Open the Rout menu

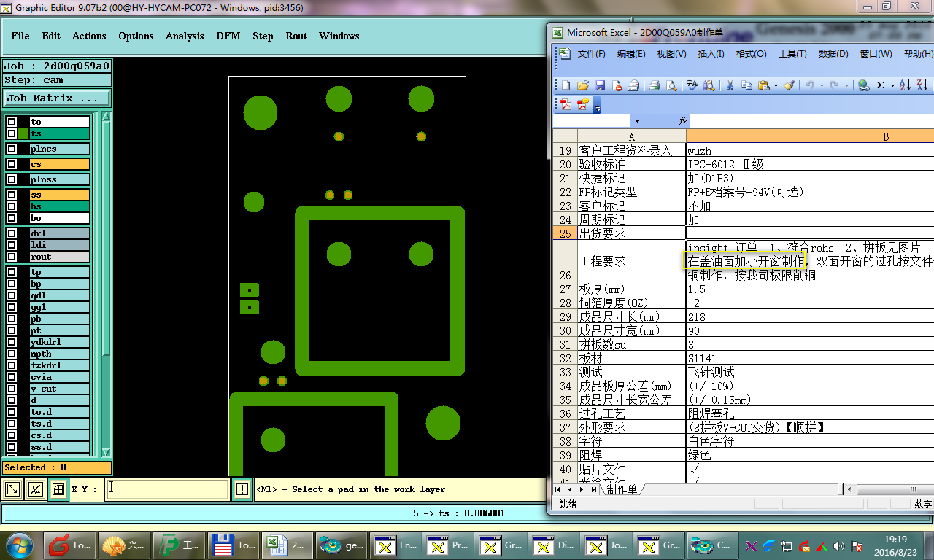(296, 36)
